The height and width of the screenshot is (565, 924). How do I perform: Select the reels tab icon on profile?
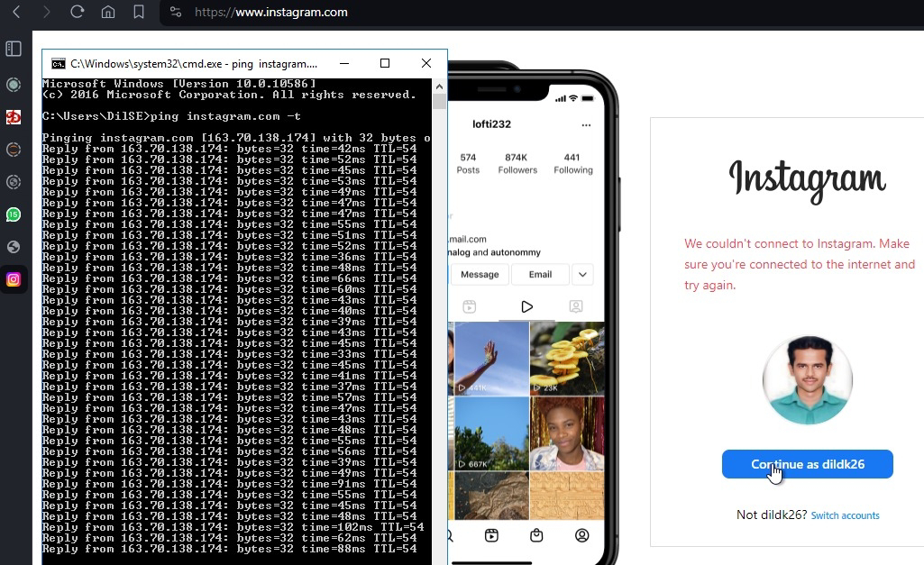(469, 306)
